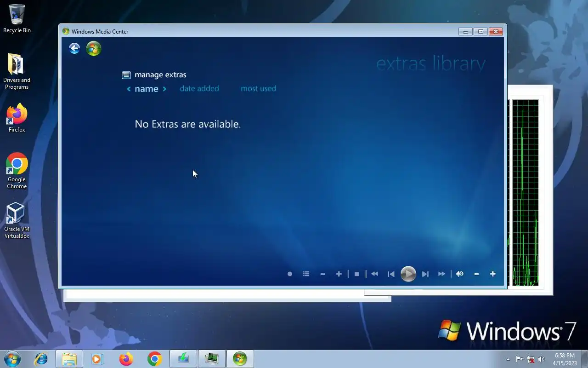The height and width of the screenshot is (368, 588).
Task: Stop playback with the square button
Action: pos(356,274)
